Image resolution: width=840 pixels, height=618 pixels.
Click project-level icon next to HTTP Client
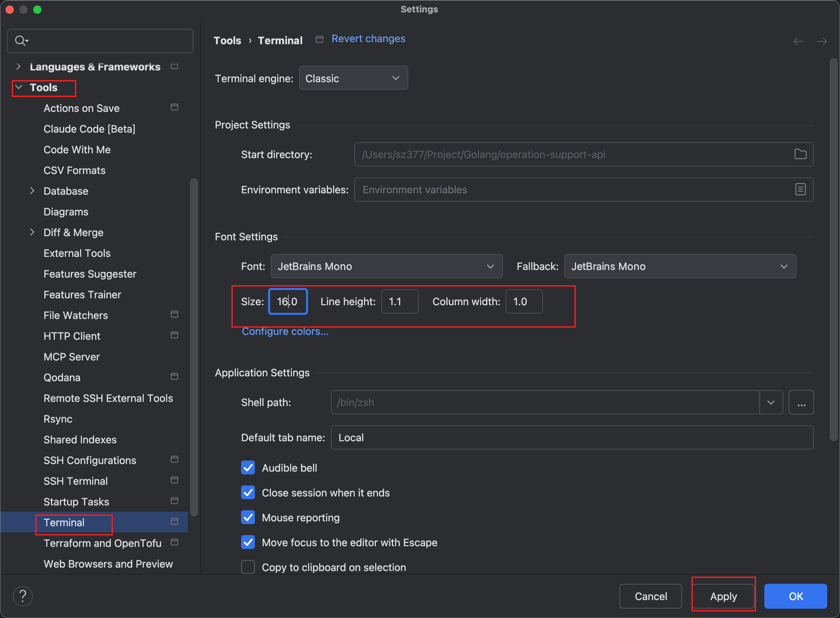[x=174, y=335]
